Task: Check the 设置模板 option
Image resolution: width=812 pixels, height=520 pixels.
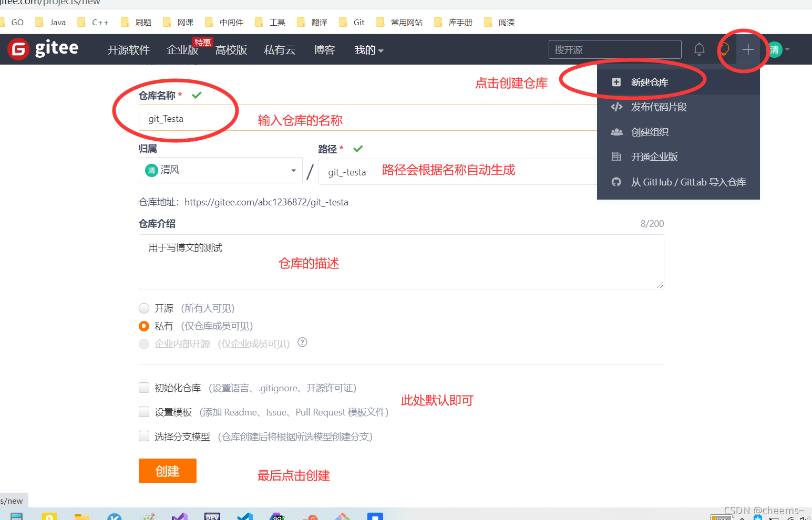Action: tap(144, 412)
